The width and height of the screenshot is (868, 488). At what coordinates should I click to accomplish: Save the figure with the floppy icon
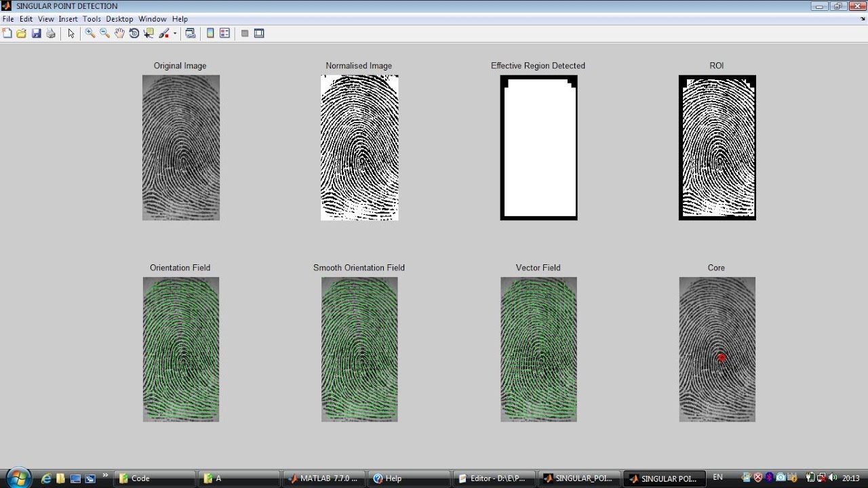37,33
